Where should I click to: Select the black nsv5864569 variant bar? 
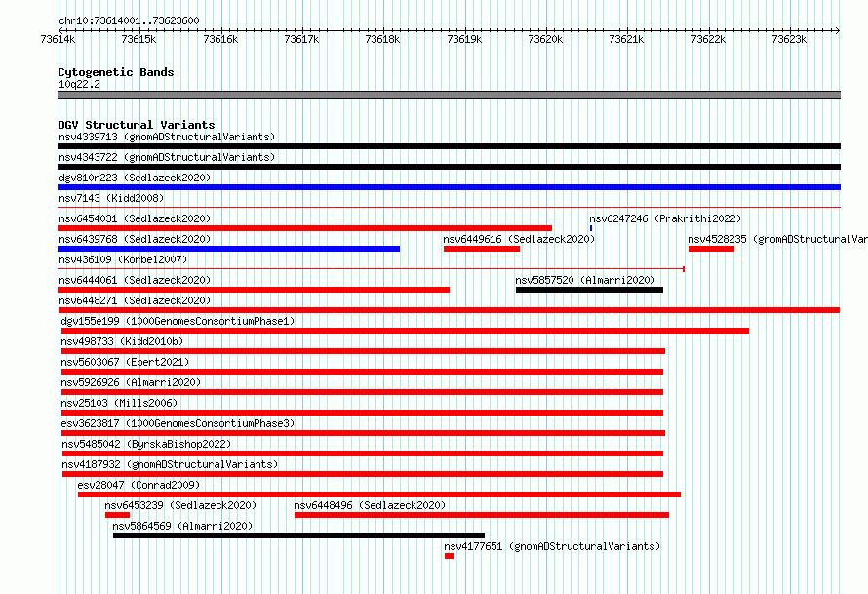(299, 535)
